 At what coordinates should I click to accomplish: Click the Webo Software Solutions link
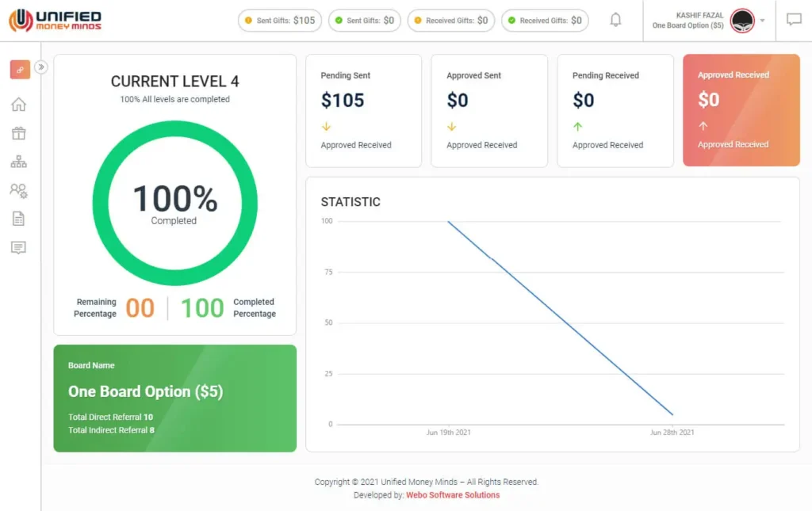point(453,495)
